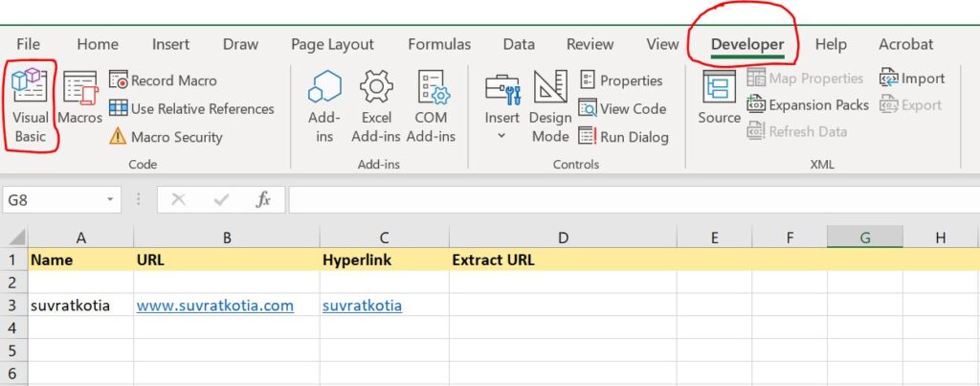Click Map Properties
The height and width of the screenshot is (386, 980).
(x=805, y=79)
